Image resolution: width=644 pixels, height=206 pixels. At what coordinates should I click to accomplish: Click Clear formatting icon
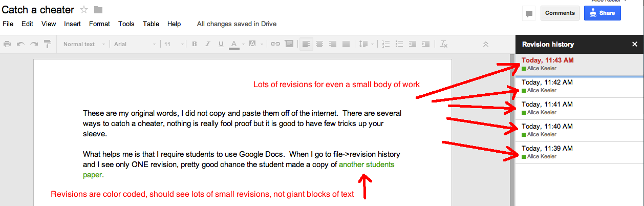pos(444,44)
